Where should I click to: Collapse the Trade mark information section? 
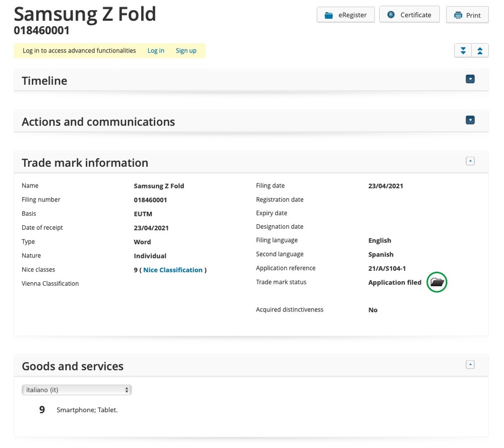470,161
